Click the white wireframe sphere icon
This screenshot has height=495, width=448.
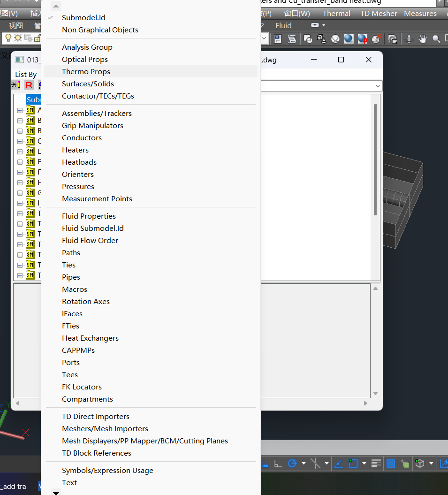pyautogui.click(x=335, y=39)
